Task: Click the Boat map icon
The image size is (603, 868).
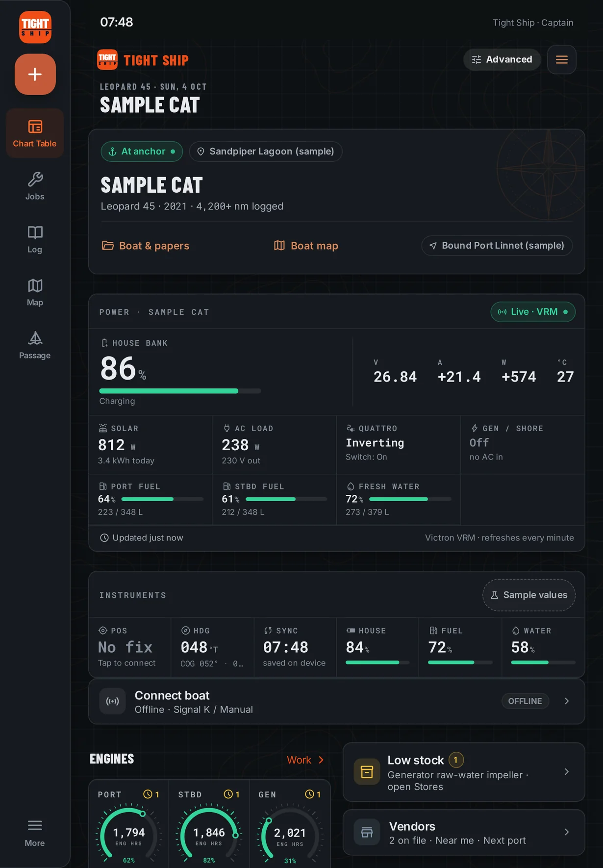Action: pyautogui.click(x=279, y=245)
